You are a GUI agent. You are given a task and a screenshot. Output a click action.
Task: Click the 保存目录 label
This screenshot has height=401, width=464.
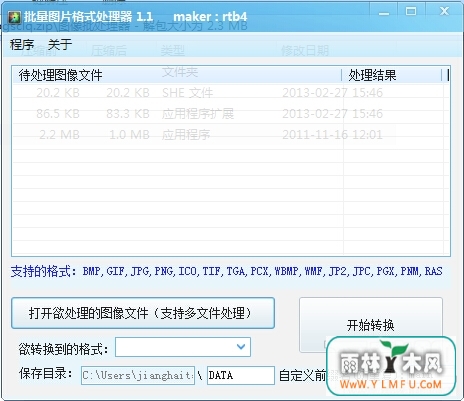click(45, 374)
